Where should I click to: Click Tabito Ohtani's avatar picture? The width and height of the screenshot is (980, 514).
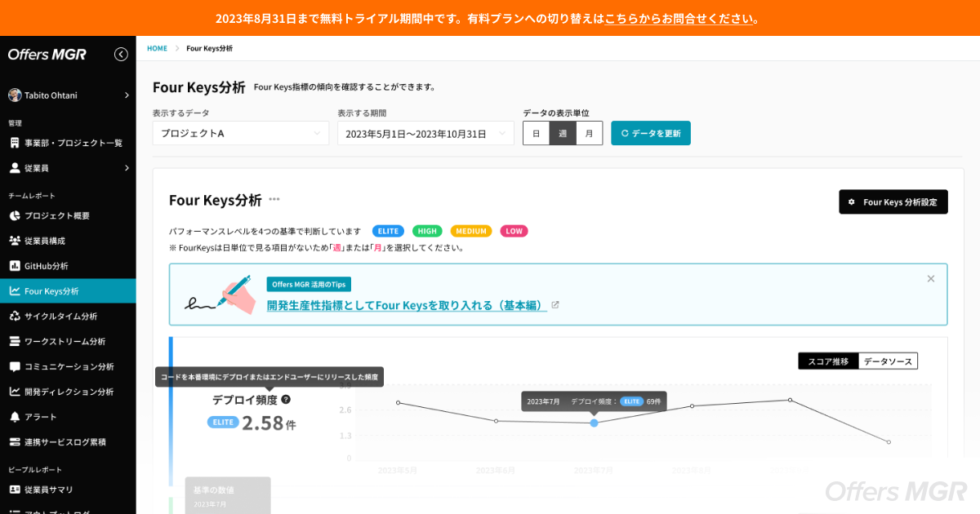[x=15, y=95]
